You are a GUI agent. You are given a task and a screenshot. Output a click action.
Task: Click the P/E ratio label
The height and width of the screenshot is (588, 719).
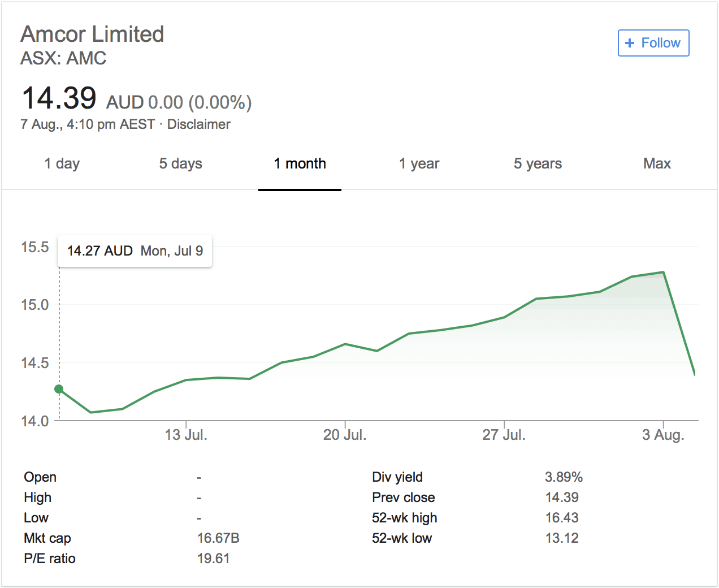(50, 559)
